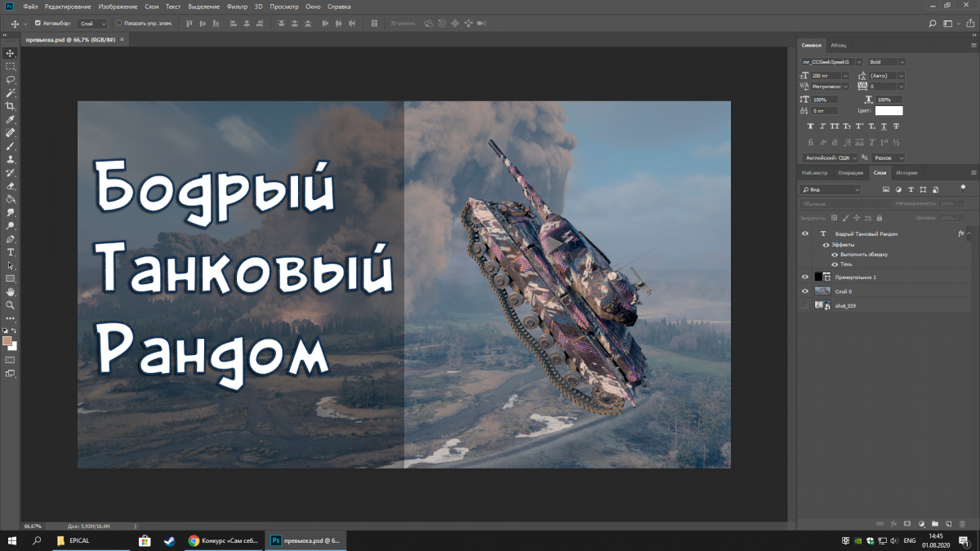
Task: Uncheck the Автовыбор checkbox
Action: (x=37, y=23)
